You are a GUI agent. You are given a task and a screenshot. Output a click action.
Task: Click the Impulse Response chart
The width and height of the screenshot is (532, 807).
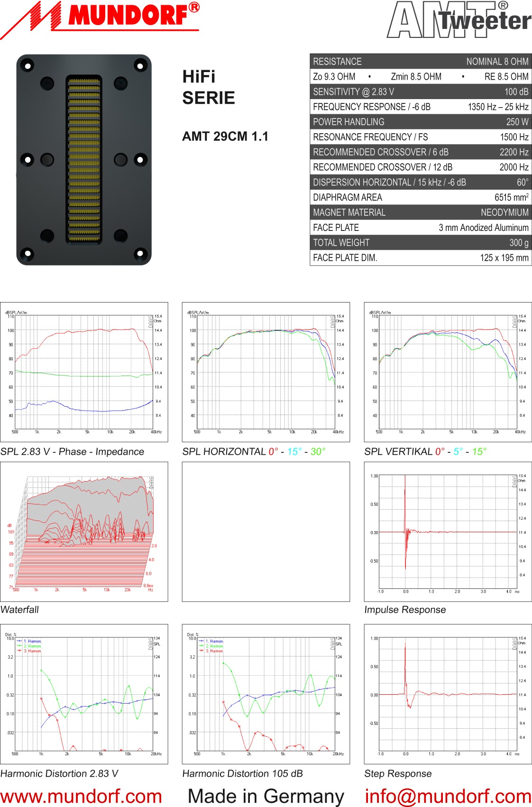click(x=448, y=532)
